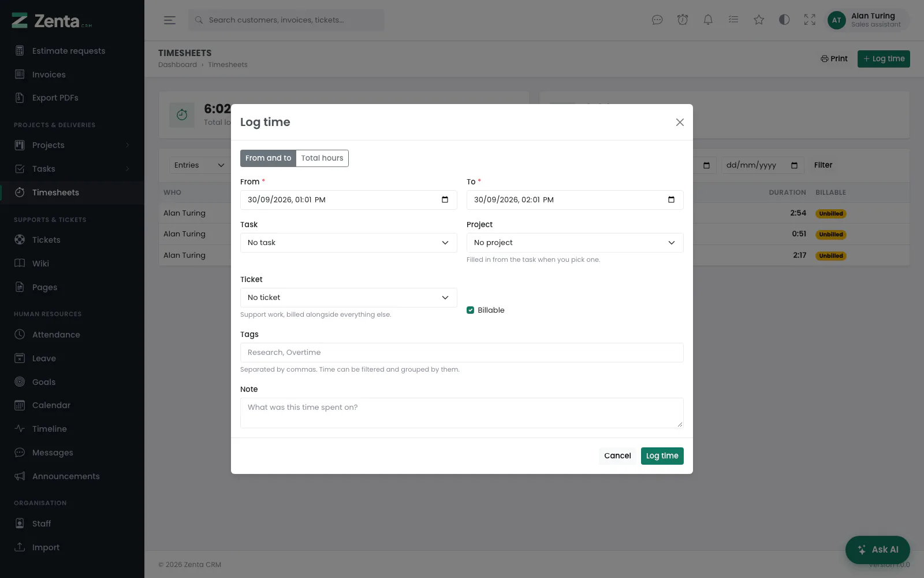Expand the Task dropdown
This screenshot has height=578, width=924.
(349, 243)
